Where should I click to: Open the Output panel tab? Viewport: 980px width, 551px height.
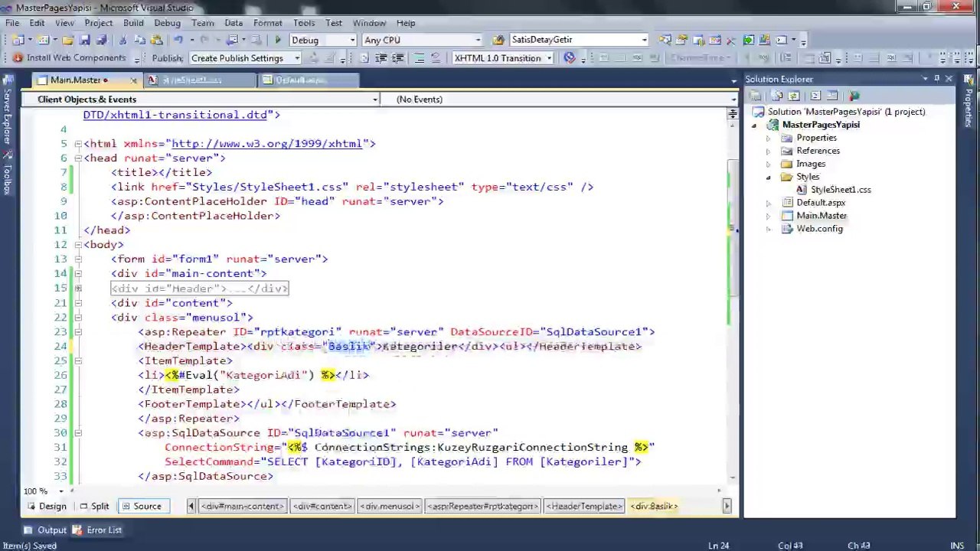tap(45, 530)
